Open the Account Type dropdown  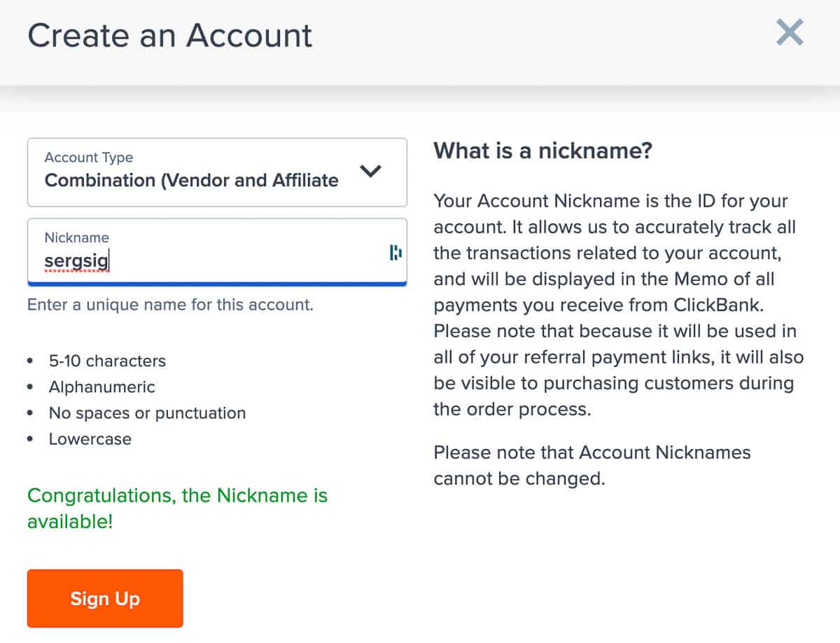pos(217,172)
